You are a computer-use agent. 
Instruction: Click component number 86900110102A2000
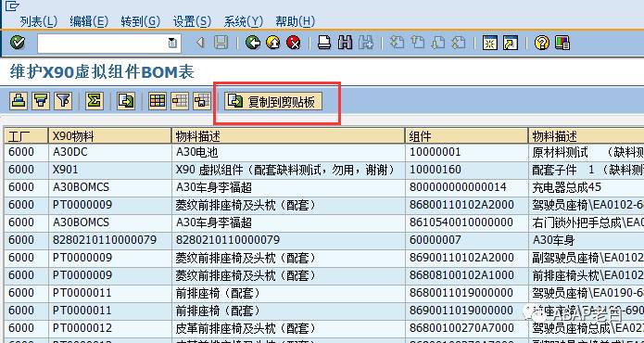click(x=461, y=258)
